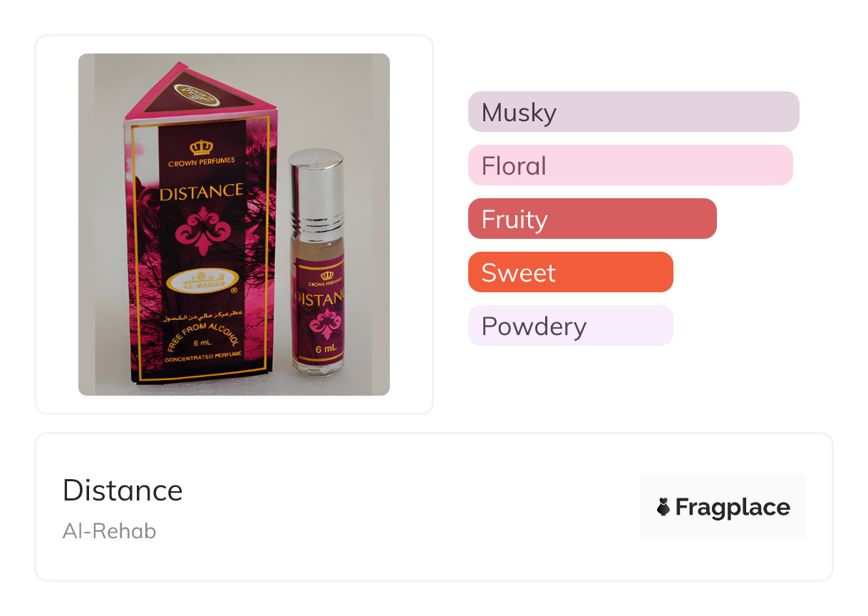Click the Fragplace logo text
868x616 pixels.
(732, 507)
